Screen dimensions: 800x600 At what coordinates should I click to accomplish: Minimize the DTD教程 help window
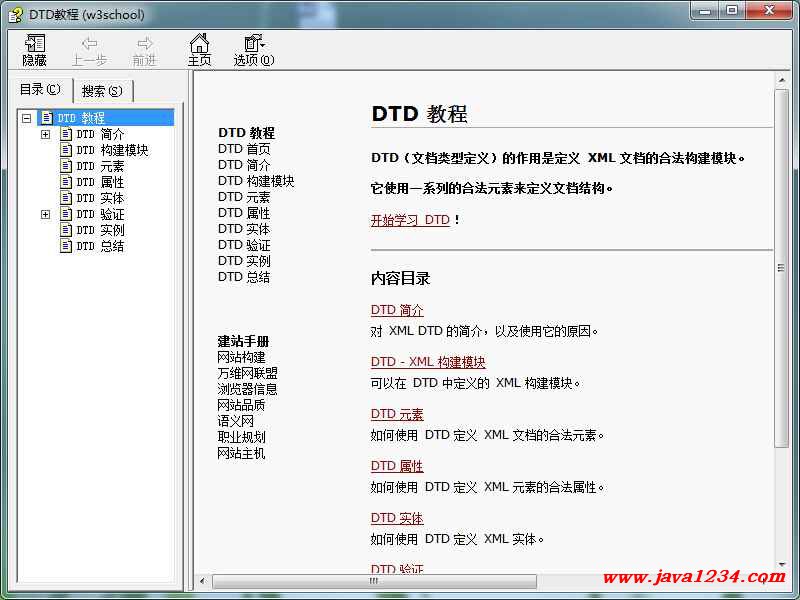[706, 10]
